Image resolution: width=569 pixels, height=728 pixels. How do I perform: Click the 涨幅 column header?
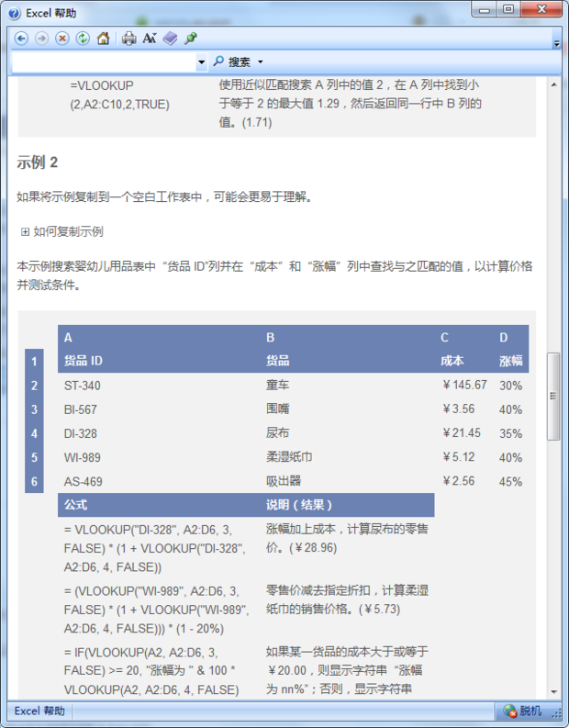coord(511,361)
